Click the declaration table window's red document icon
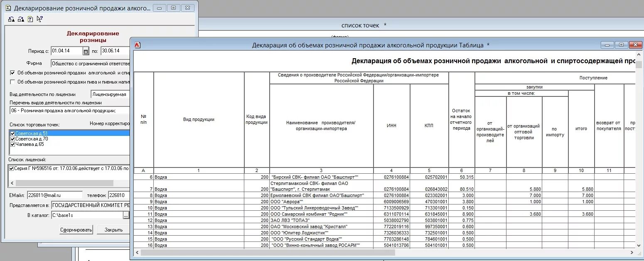The width and height of the screenshot is (644, 261). pos(138,45)
